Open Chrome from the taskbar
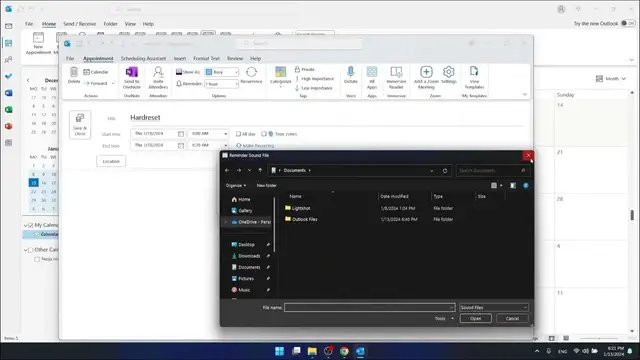Screen dimensions: 640x360 (344, 351)
